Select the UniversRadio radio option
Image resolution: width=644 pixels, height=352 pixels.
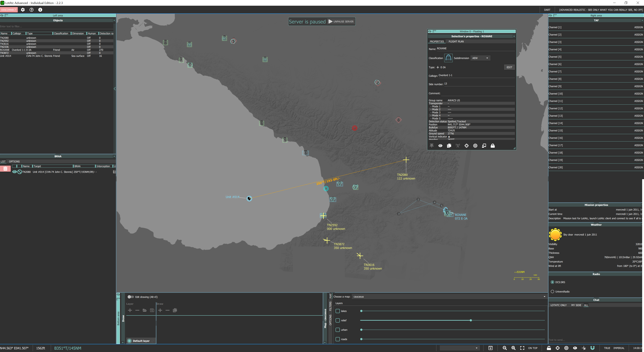click(x=552, y=291)
